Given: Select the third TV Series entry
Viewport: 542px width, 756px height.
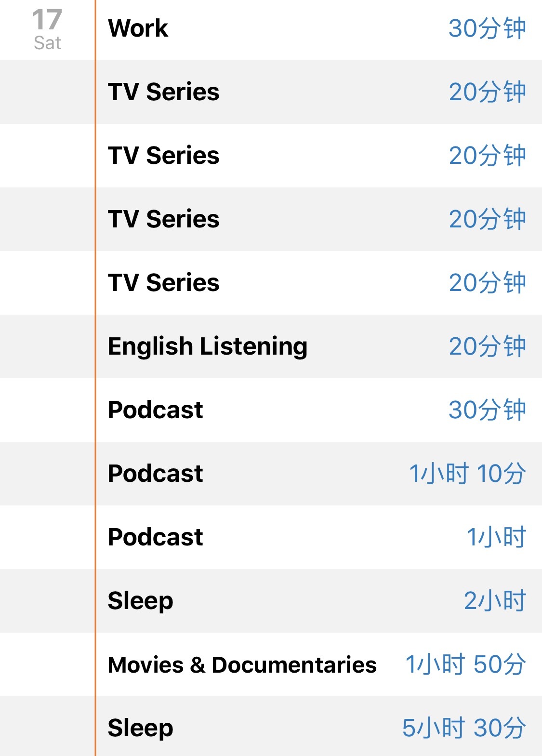Looking at the screenshot, I should [x=319, y=219].
